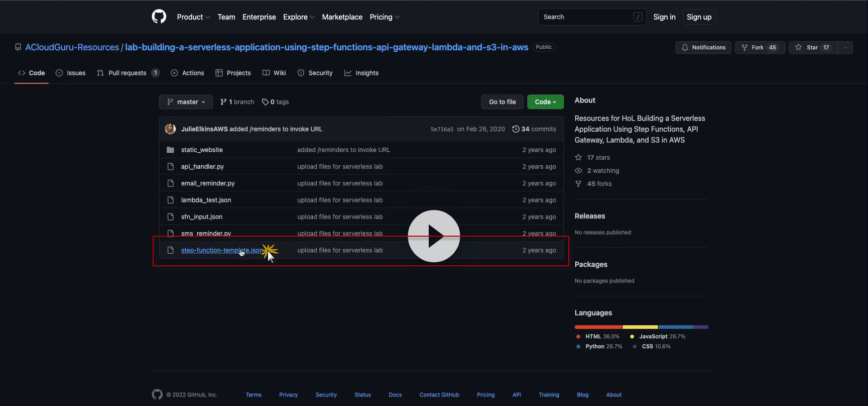Fork this repository
The width and height of the screenshot is (868, 406).
[760, 47]
